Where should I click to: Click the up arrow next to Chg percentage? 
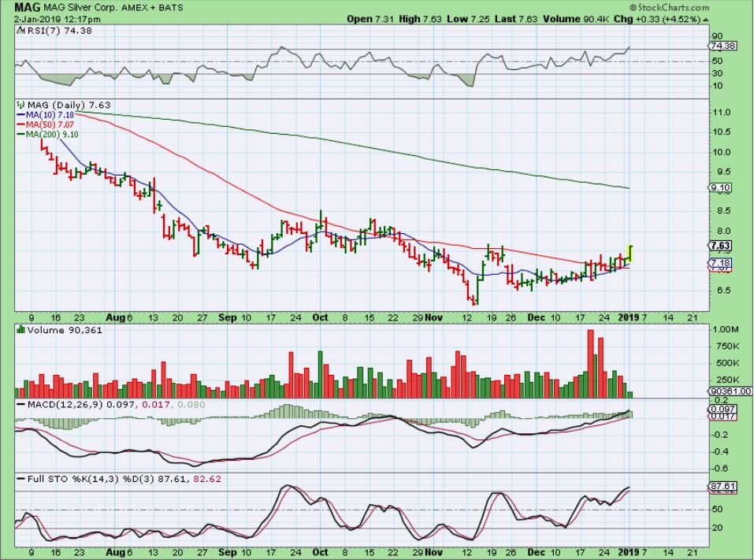coord(706,20)
